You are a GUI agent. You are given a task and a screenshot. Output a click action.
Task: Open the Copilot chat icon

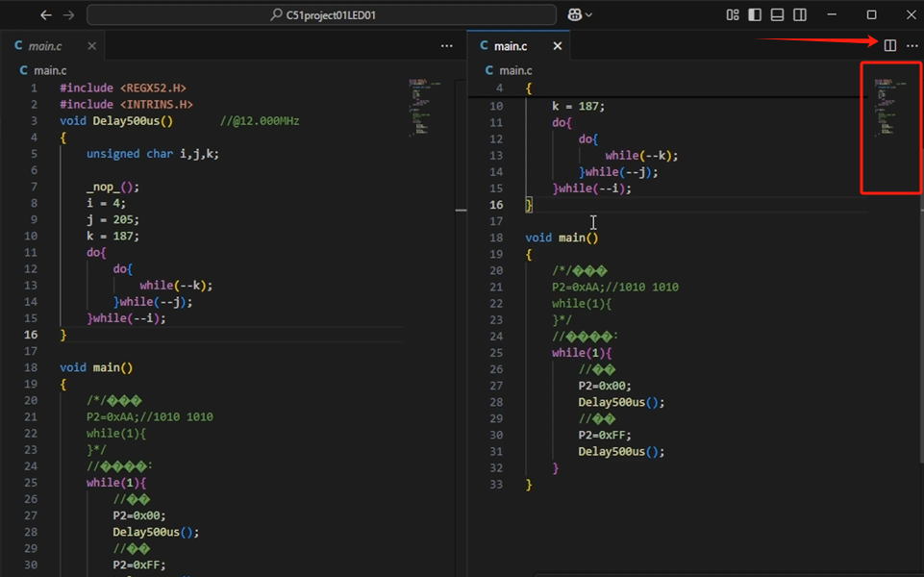[x=574, y=15]
